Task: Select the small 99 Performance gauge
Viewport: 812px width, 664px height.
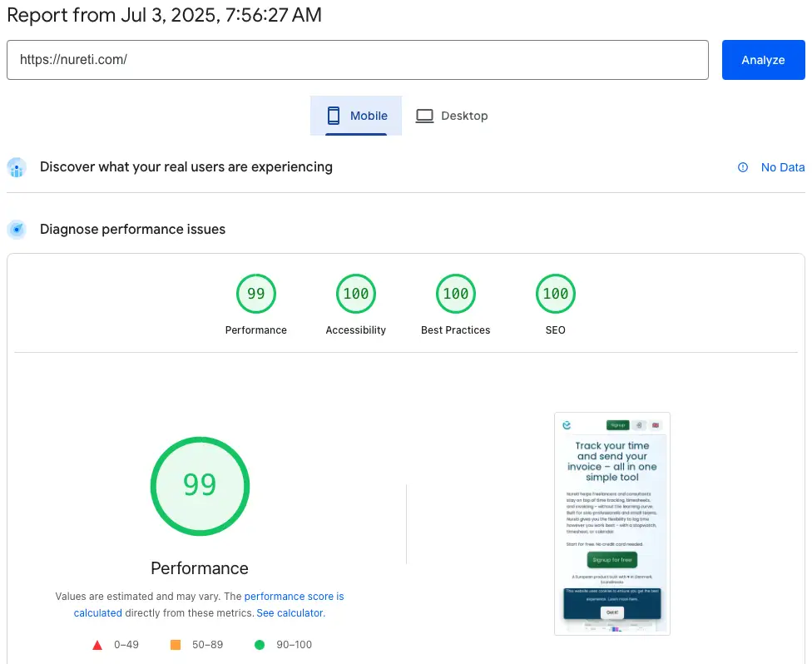Action: tap(255, 294)
